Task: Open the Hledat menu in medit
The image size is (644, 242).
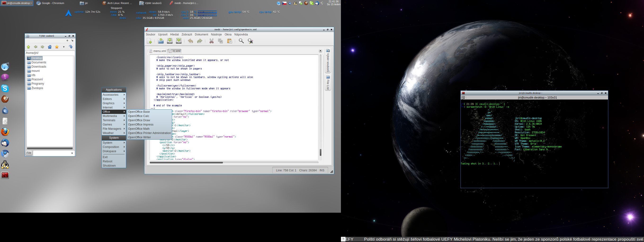Action: tap(174, 35)
